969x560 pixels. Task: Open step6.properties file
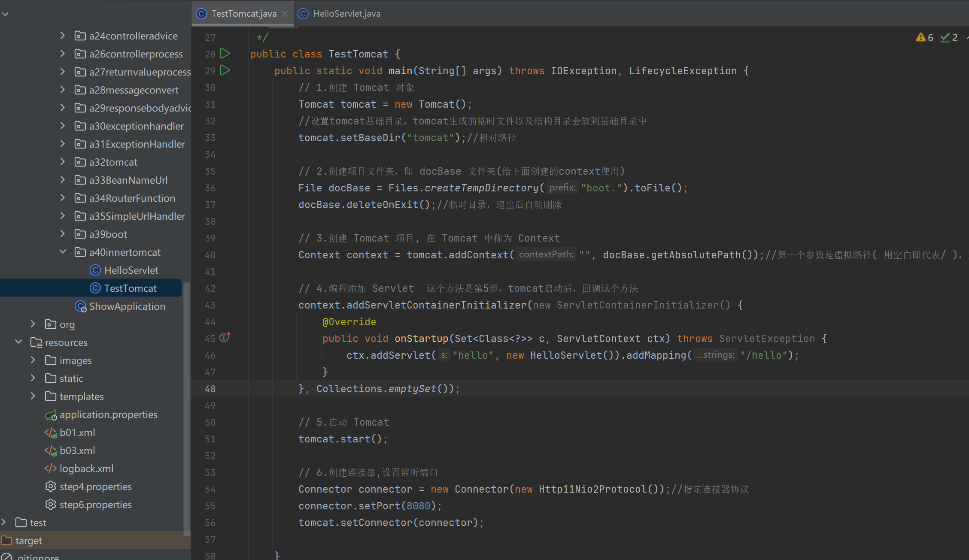click(96, 505)
